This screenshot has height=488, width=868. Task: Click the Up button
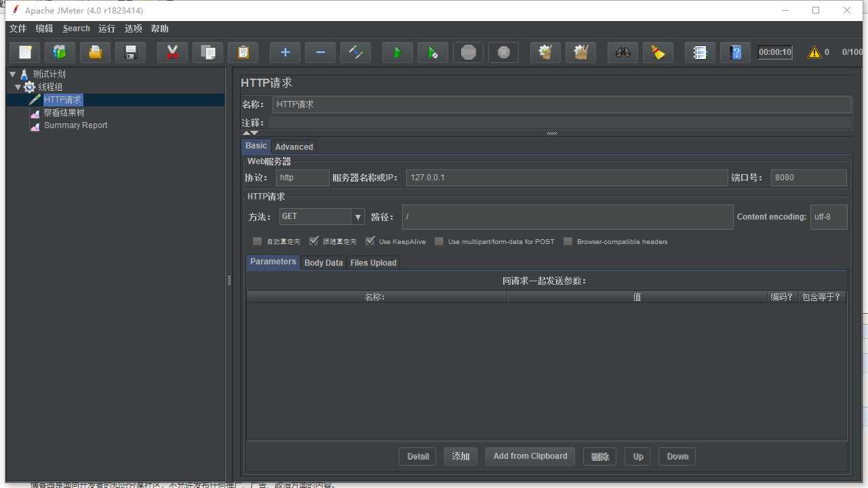pyautogui.click(x=638, y=456)
